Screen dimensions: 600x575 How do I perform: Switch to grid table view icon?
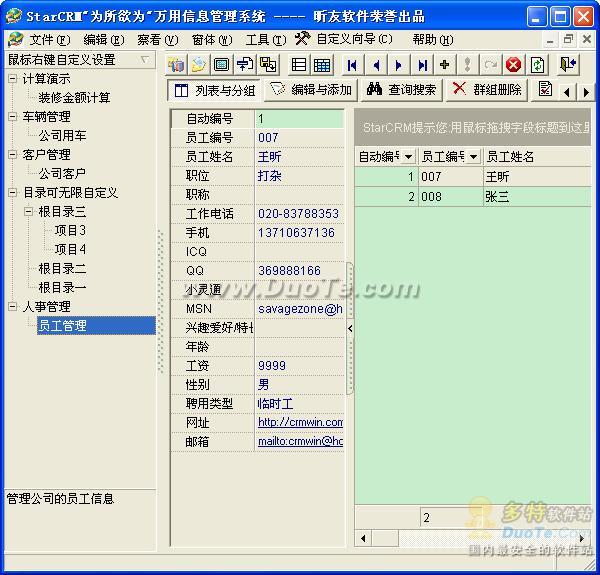click(322, 65)
